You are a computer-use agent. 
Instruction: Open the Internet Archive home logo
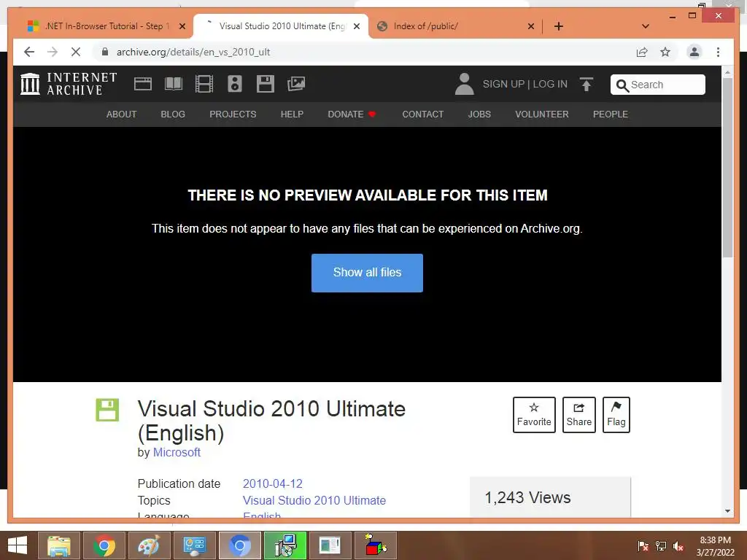[x=69, y=84]
